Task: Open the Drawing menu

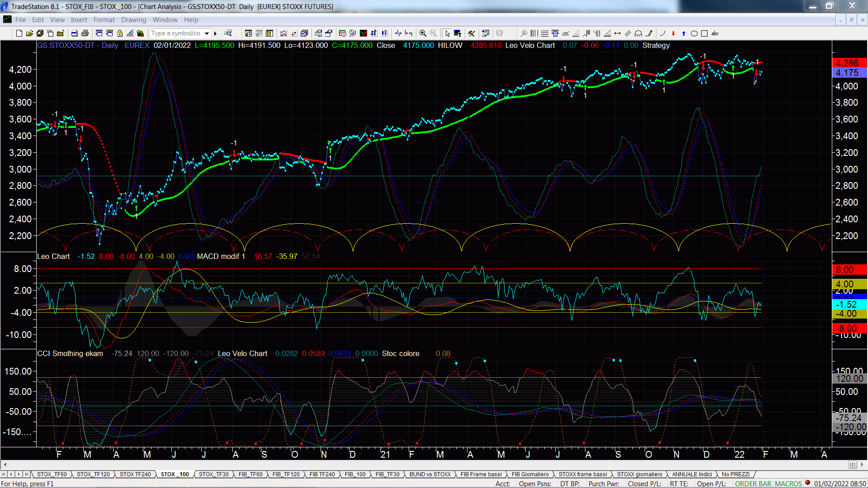Action: pyautogui.click(x=134, y=20)
